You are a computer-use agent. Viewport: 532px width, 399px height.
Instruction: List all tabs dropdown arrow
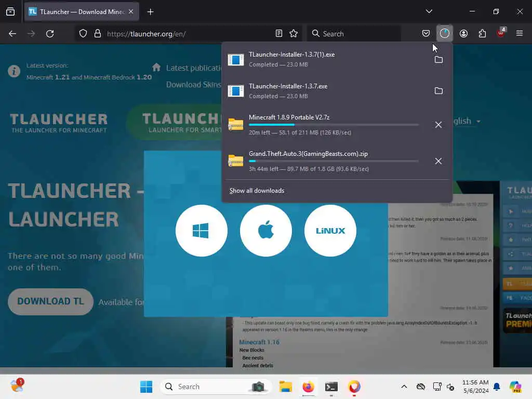coord(429,11)
